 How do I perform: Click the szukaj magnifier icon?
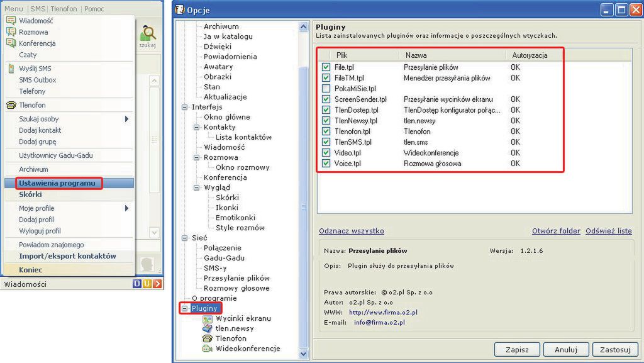point(147,33)
